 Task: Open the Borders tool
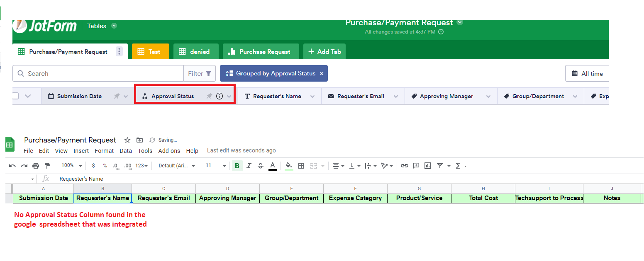(301, 166)
